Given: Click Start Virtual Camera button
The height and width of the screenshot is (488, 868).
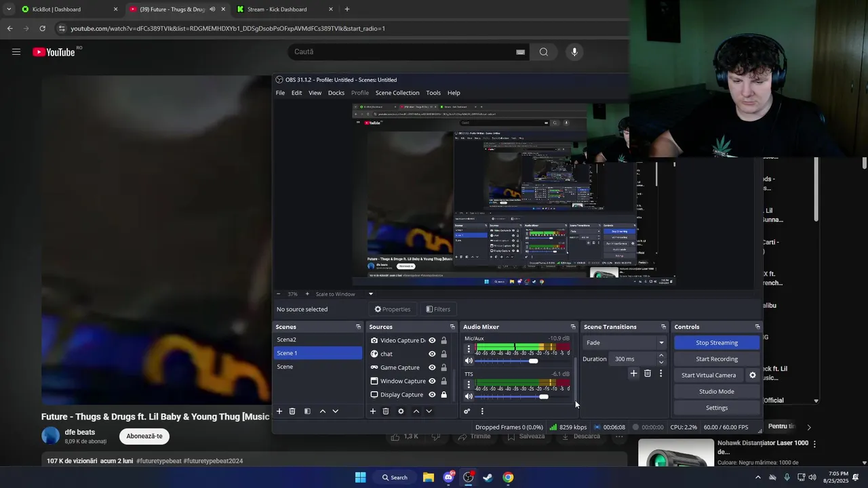Looking at the screenshot, I should tap(709, 375).
